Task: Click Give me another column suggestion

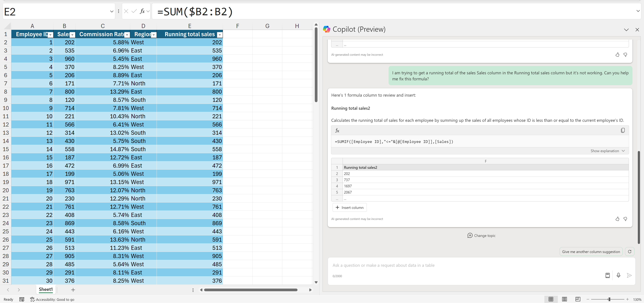Action: coord(591,251)
